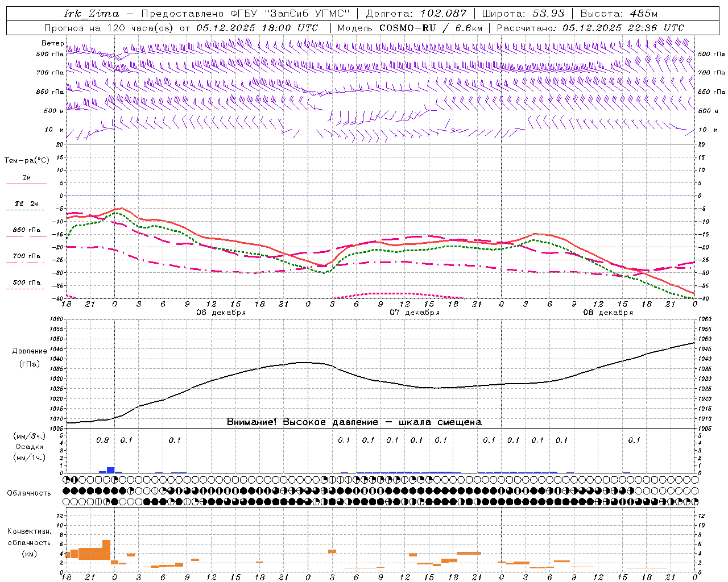This screenshot has width=728, height=582.
Task: Click 'Рассчитано: 05.12.2025 22:36 UTC' timestamp
Action: (x=590, y=28)
